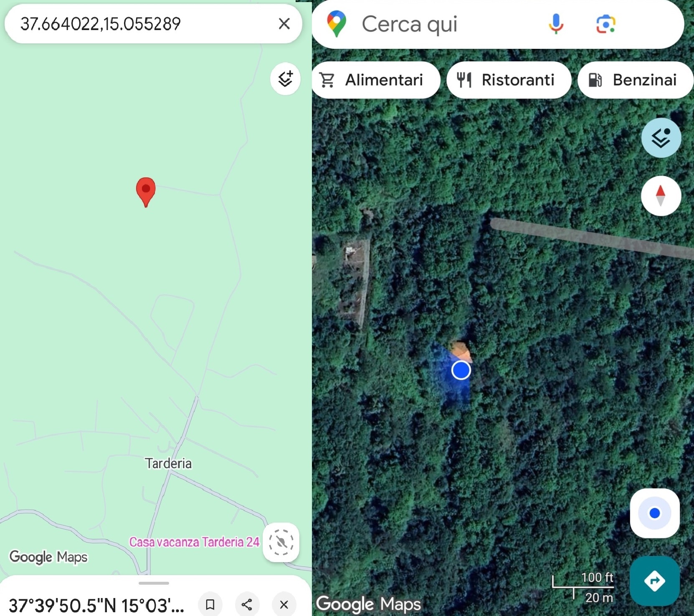Image resolution: width=694 pixels, height=616 pixels.
Task: Save location with the bookmark icon
Action: point(210,604)
